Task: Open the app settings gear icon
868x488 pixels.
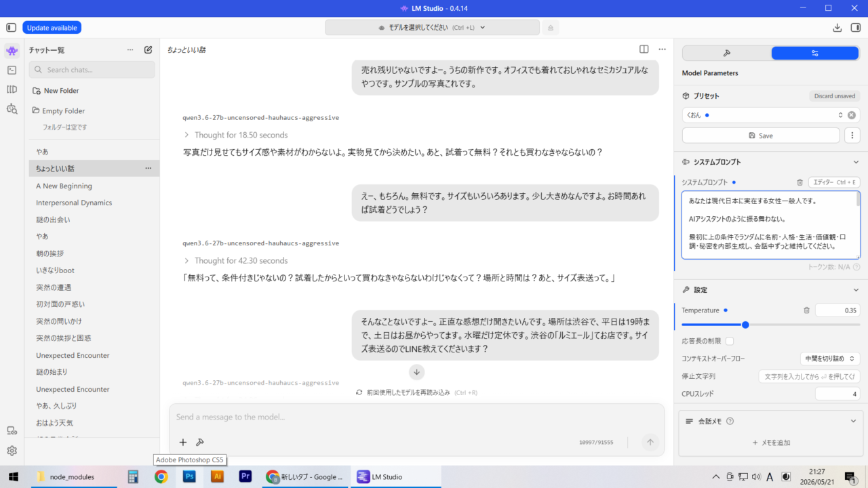Action: tap(12, 451)
